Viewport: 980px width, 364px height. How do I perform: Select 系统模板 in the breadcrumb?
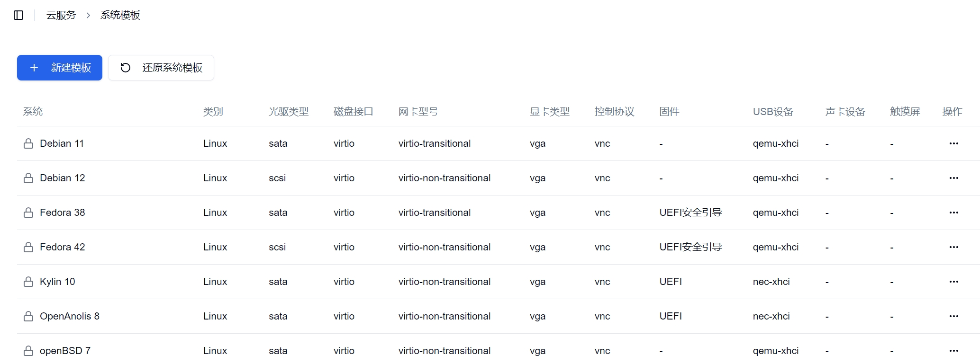(x=120, y=15)
